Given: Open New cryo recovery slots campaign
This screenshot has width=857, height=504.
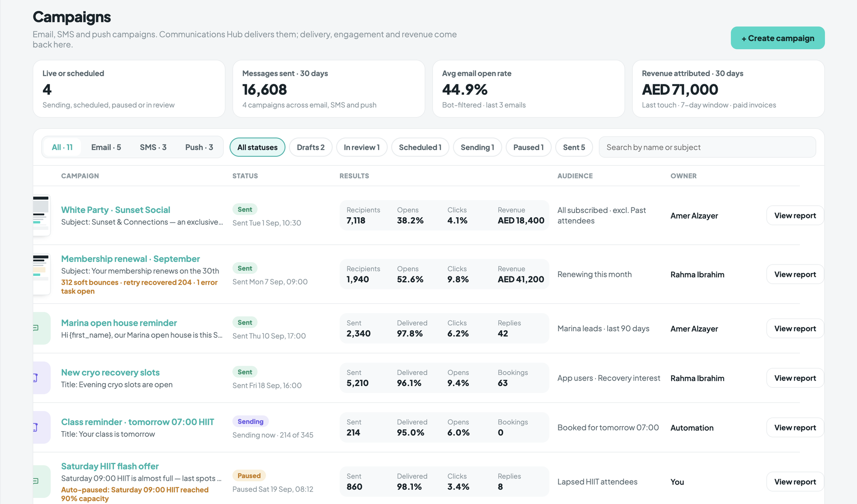Looking at the screenshot, I should (x=110, y=372).
